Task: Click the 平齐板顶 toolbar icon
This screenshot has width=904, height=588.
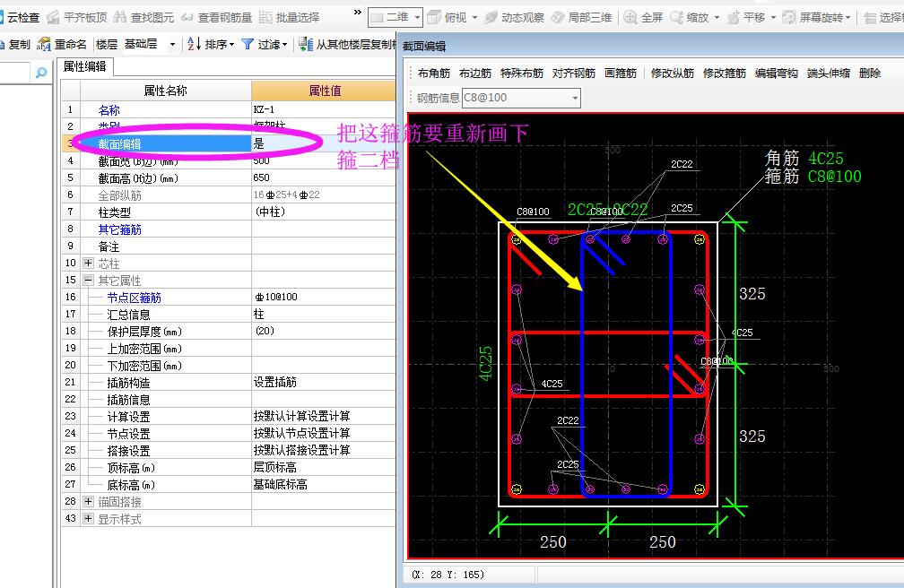Action: coord(53,17)
